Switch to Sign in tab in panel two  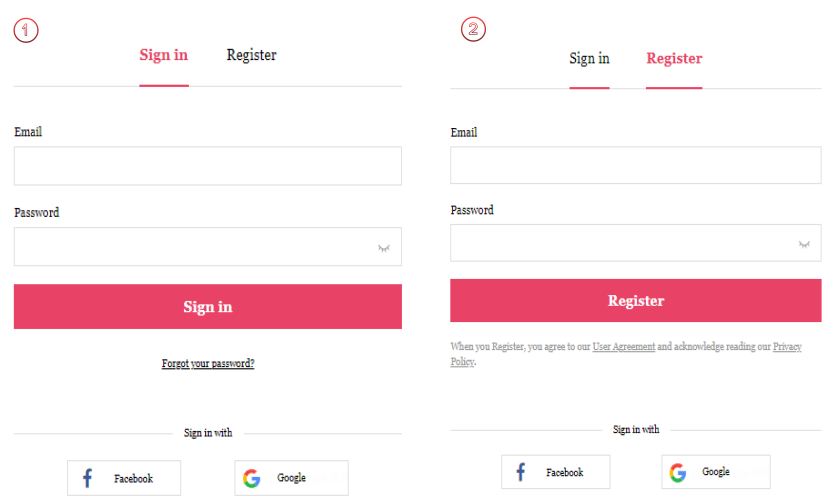click(589, 58)
